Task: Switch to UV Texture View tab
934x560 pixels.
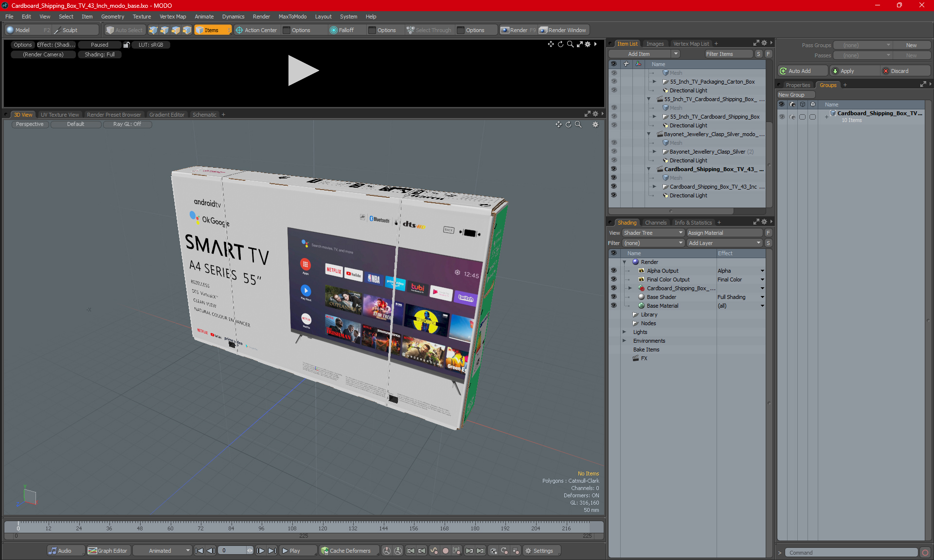Action: [x=60, y=115]
